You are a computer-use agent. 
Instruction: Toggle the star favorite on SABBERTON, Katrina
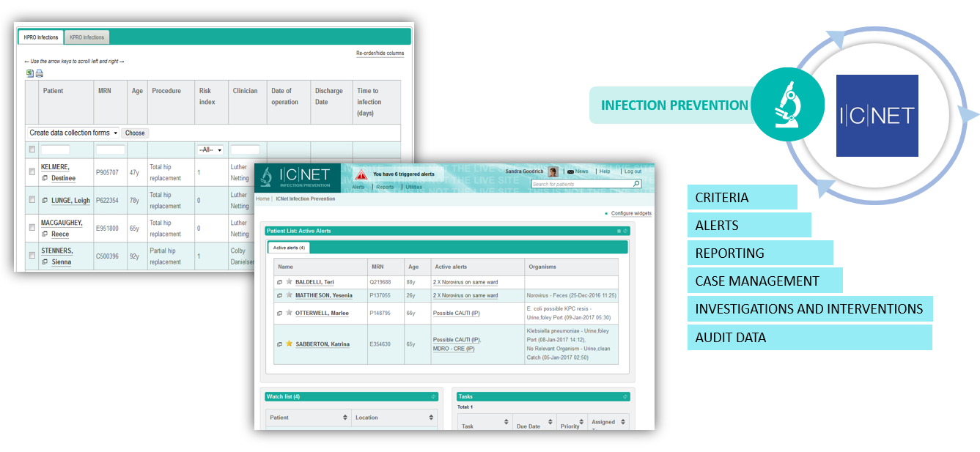tap(288, 343)
